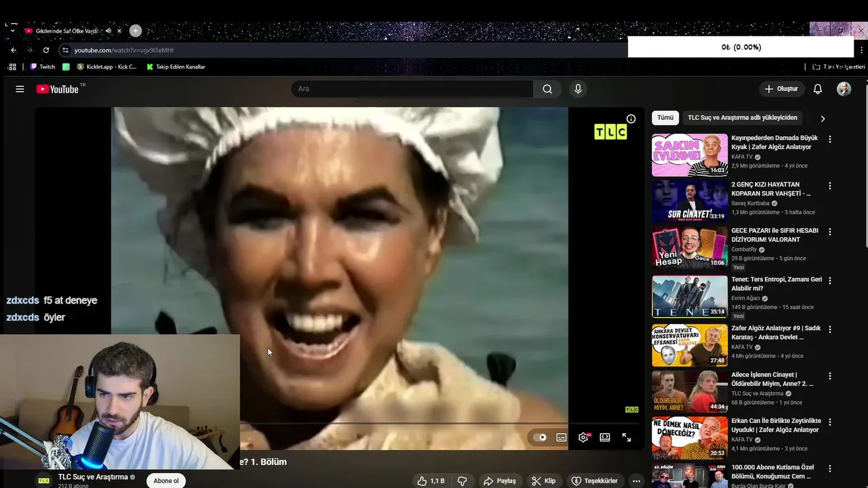Share the video with Paylaş

click(500, 481)
